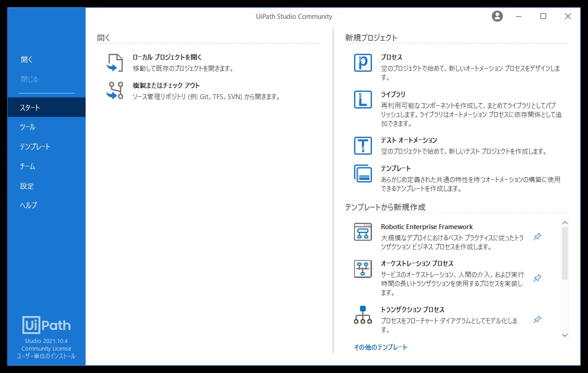Click the オーケストレーション プロセス title text
Image resolution: width=588 pixels, height=373 pixels.
point(417,264)
